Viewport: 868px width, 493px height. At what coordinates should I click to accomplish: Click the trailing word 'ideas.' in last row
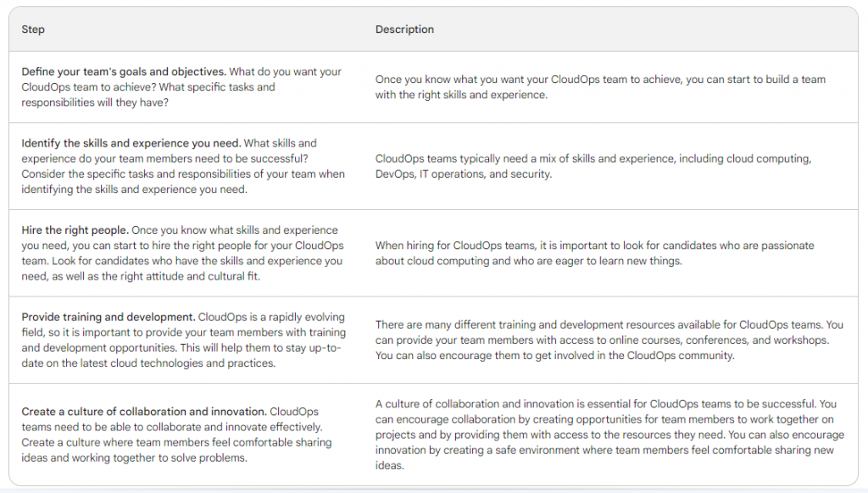pyautogui.click(x=390, y=465)
